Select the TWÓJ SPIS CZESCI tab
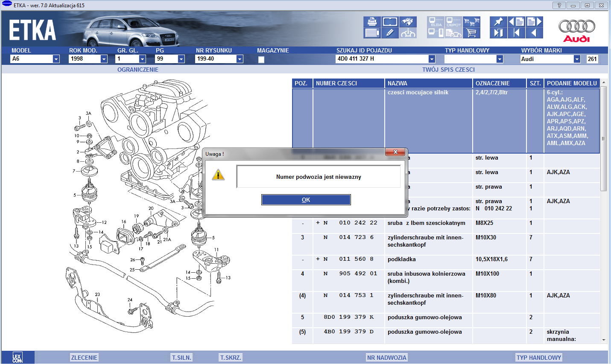This screenshot has width=611, height=364. (448, 70)
